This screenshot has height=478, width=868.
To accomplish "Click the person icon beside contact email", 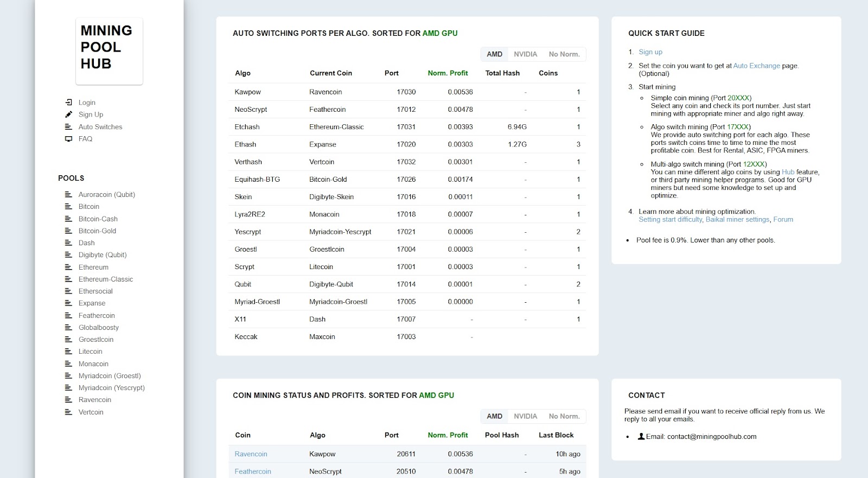I will coord(641,436).
